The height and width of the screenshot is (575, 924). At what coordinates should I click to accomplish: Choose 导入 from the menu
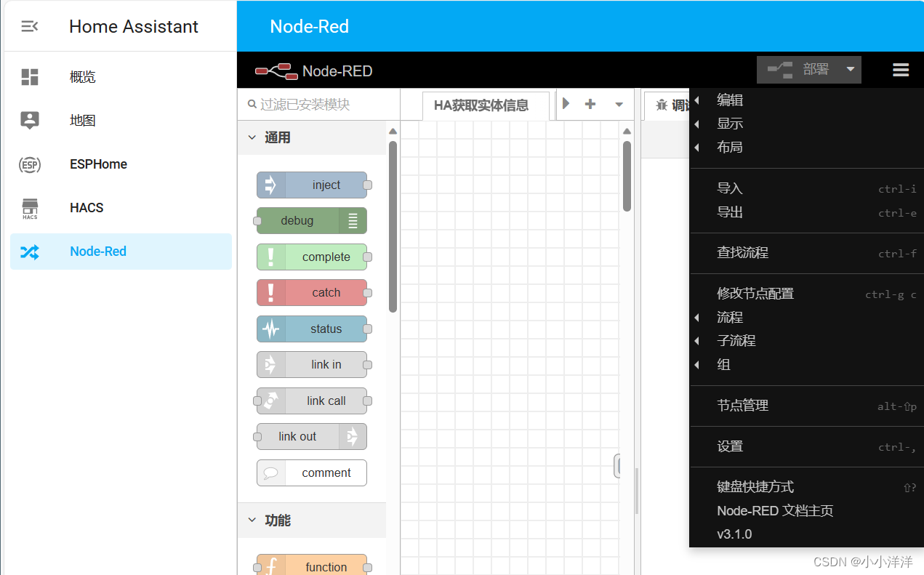[x=806, y=188]
